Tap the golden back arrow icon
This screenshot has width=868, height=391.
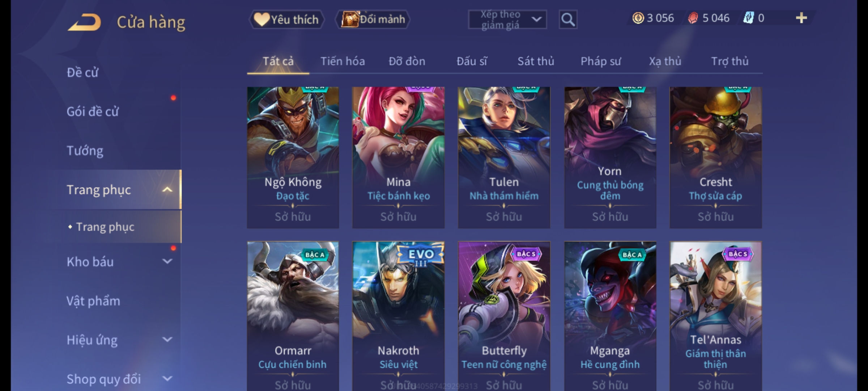(84, 22)
